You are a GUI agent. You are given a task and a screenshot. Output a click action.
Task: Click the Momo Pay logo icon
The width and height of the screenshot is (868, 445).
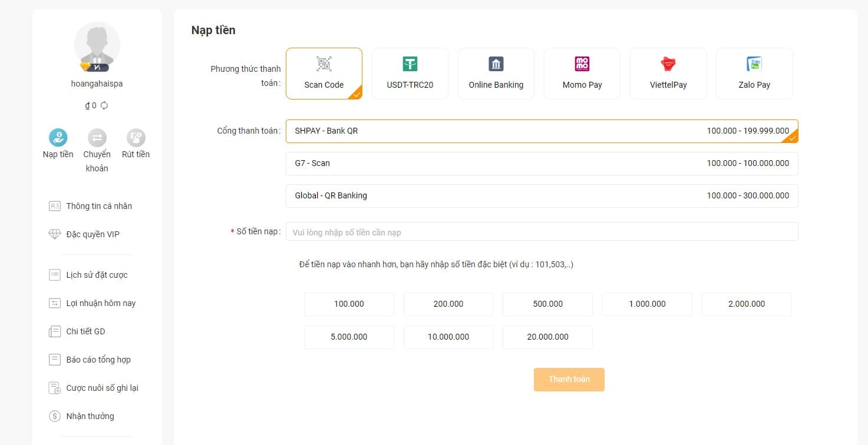click(x=582, y=64)
